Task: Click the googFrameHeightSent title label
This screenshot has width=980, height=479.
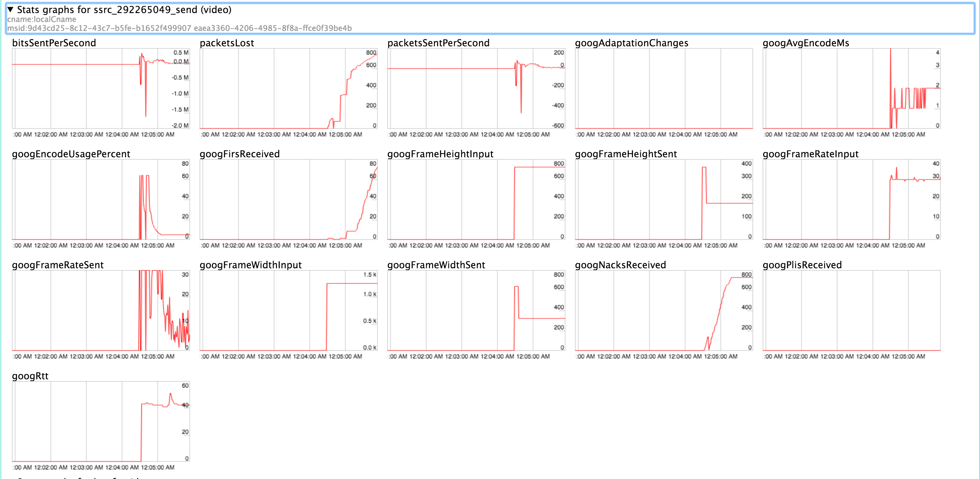Action: (626, 154)
